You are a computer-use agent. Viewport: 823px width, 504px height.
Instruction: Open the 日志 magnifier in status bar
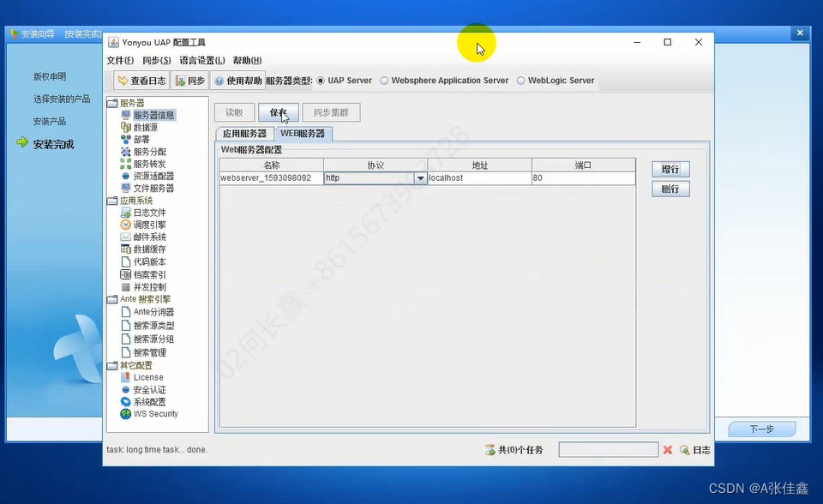pos(684,450)
